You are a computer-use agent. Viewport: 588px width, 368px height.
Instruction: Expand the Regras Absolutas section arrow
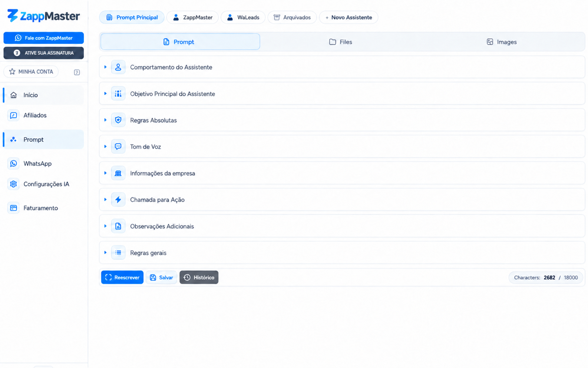(x=105, y=120)
